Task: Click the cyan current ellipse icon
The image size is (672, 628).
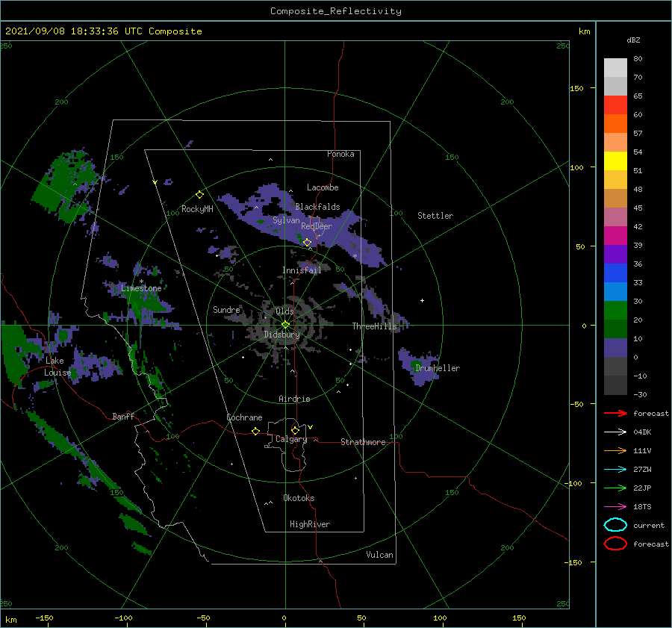Action: [x=615, y=525]
